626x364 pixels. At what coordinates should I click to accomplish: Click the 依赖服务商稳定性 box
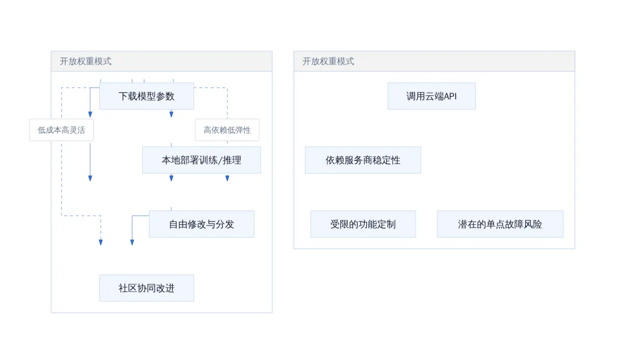tap(363, 160)
